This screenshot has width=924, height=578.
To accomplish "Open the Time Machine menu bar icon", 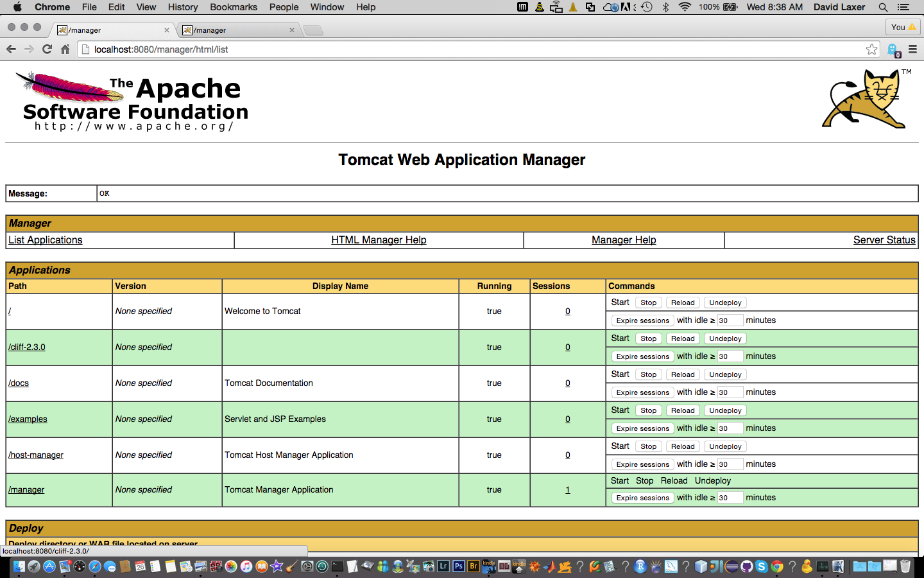I will pos(647,7).
